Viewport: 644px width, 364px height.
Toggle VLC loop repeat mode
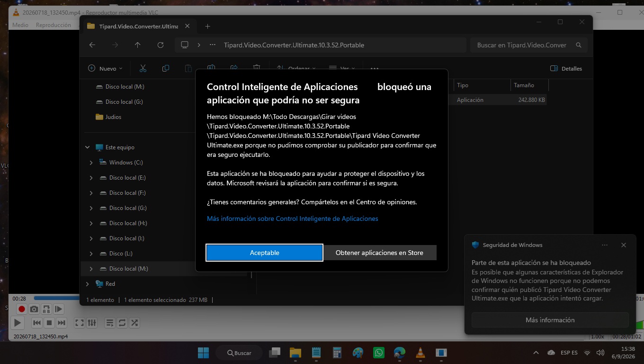[122, 323]
